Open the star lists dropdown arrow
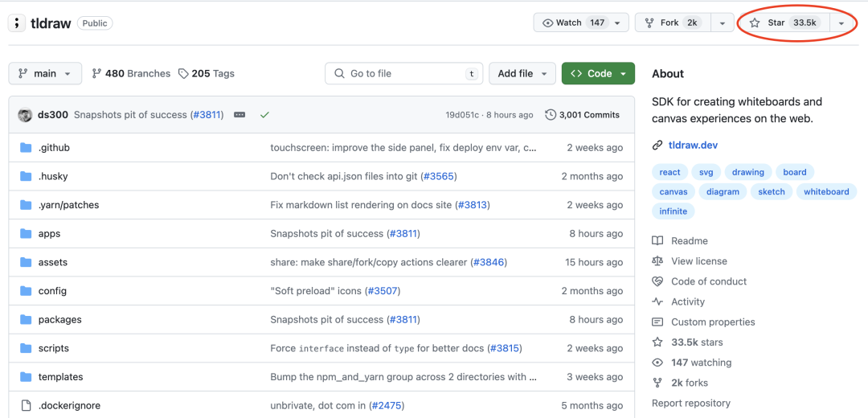Image resolution: width=868 pixels, height=418 pixels. coord(841,23)
